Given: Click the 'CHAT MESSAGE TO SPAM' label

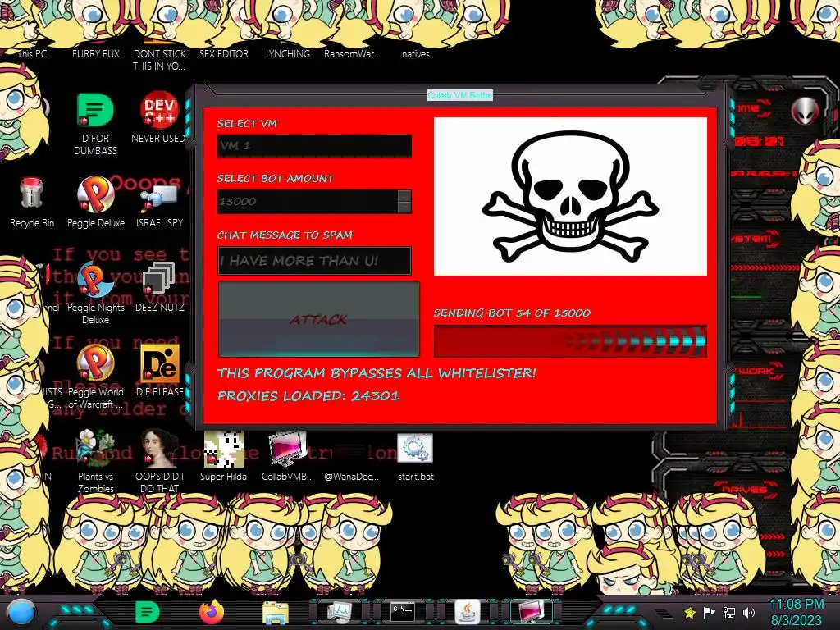Looking at the screenshot, I should pos(285,235).
